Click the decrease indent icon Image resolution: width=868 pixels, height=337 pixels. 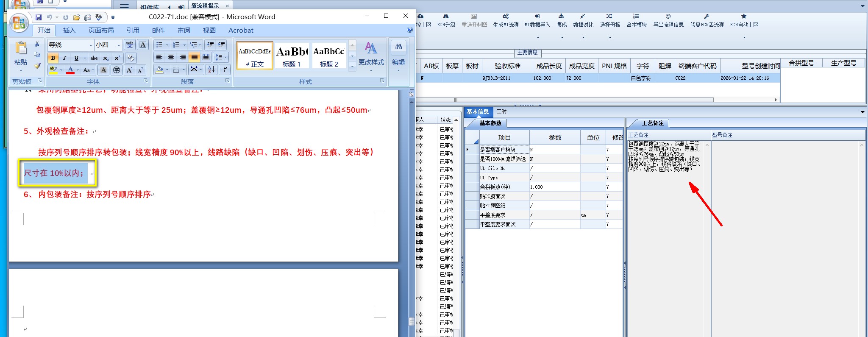210,45
